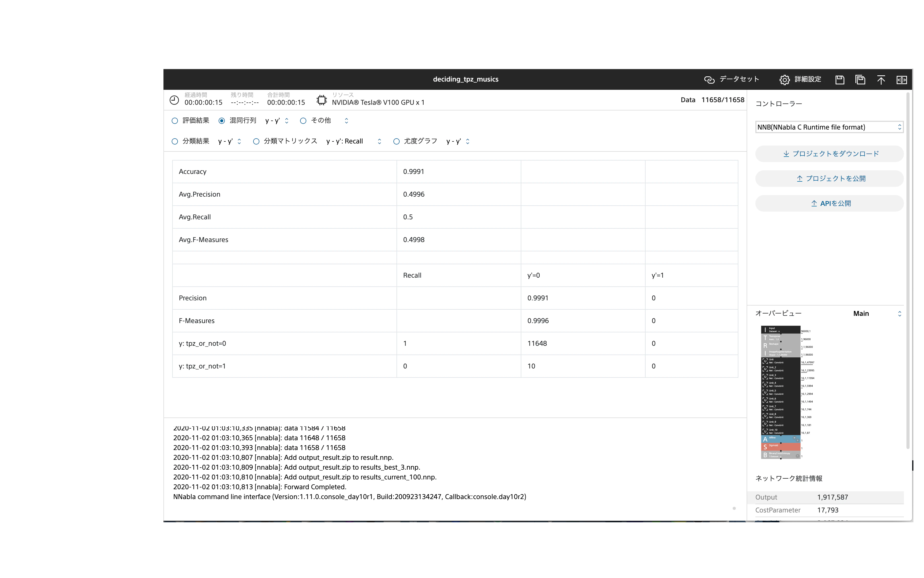Open the y - y' dropdown beside 混同行列

[x=277, y=121]
